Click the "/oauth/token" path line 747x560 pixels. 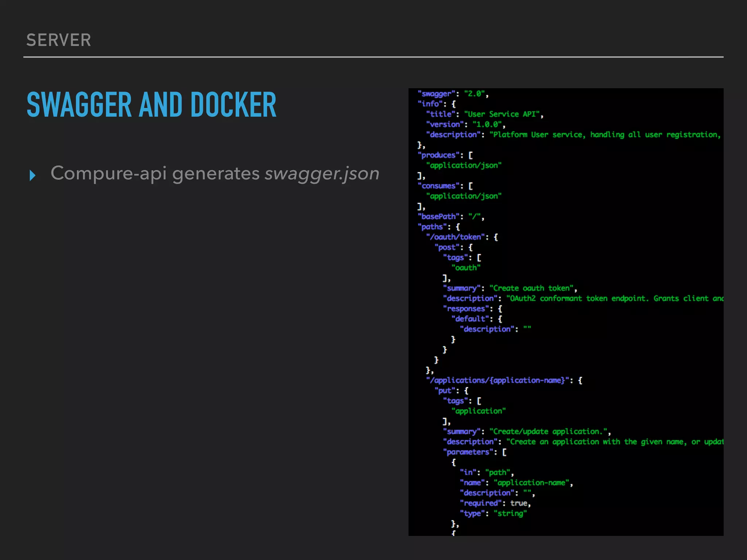pos(462,237)
